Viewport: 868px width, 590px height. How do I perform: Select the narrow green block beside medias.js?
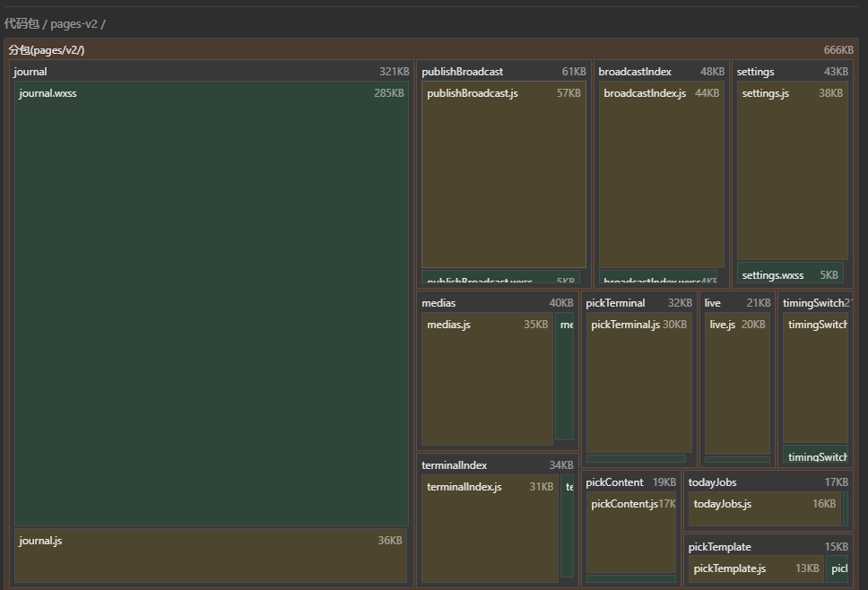565,377
